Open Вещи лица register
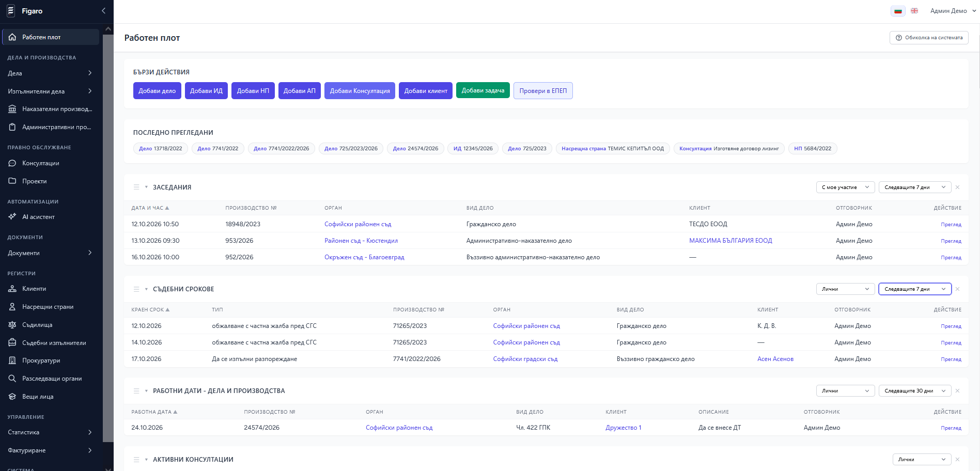Viewport: 980px width, 471px height. tap(51, 397)
